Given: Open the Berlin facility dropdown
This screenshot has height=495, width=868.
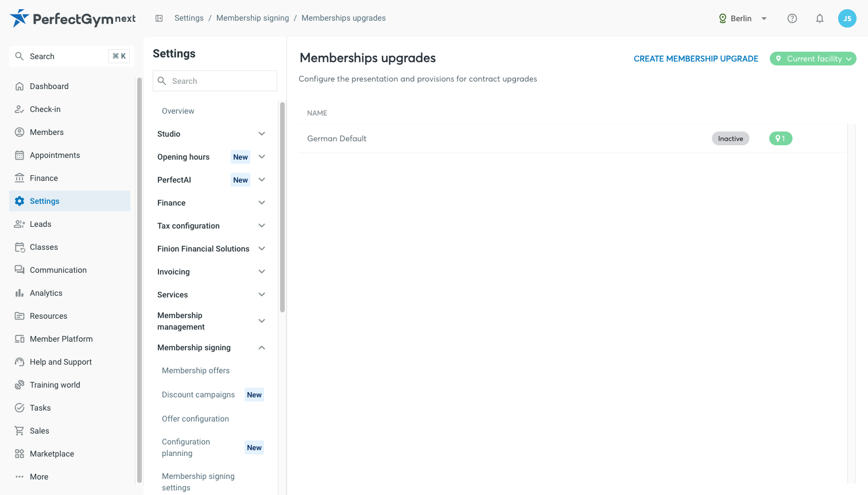Looking at the screenshot, I should tap(743, 18).
